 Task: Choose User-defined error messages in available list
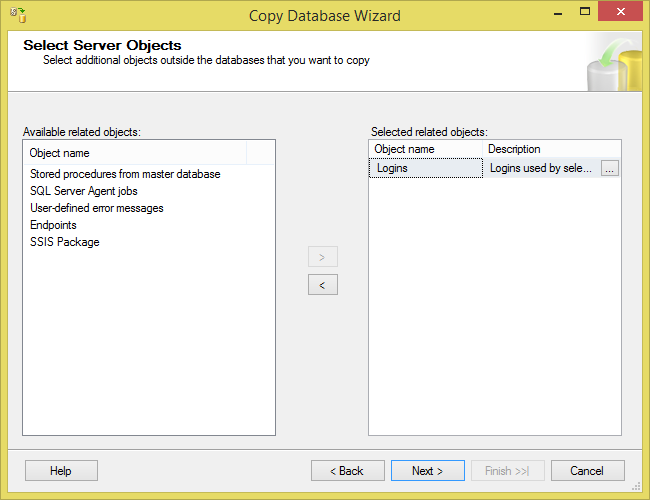click(97, 208)
